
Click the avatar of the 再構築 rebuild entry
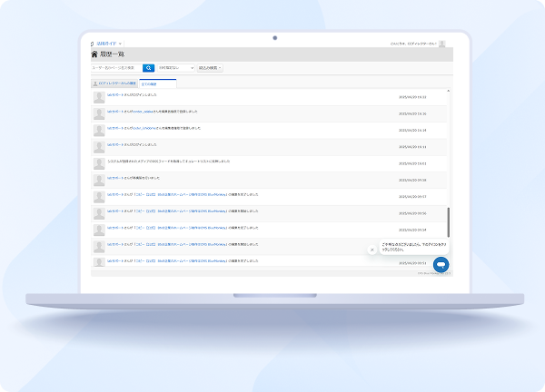[99, 181]
